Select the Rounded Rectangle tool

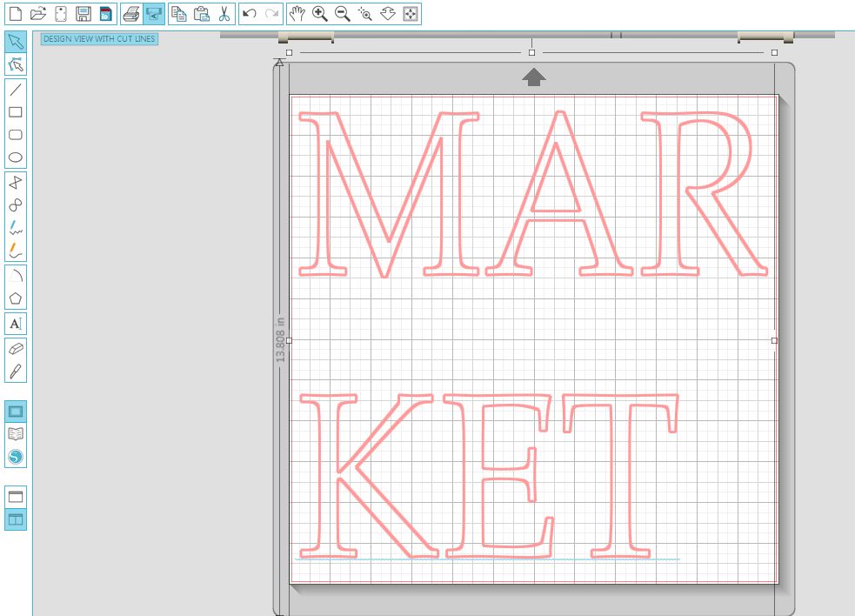pos(16,135)
